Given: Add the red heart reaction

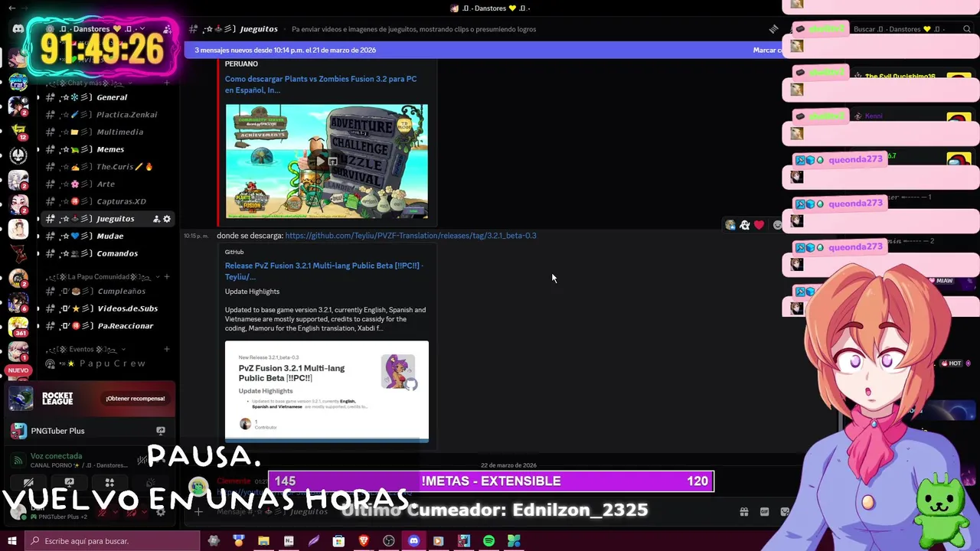Looking at the screenshot, I should [x=759, y=225].
